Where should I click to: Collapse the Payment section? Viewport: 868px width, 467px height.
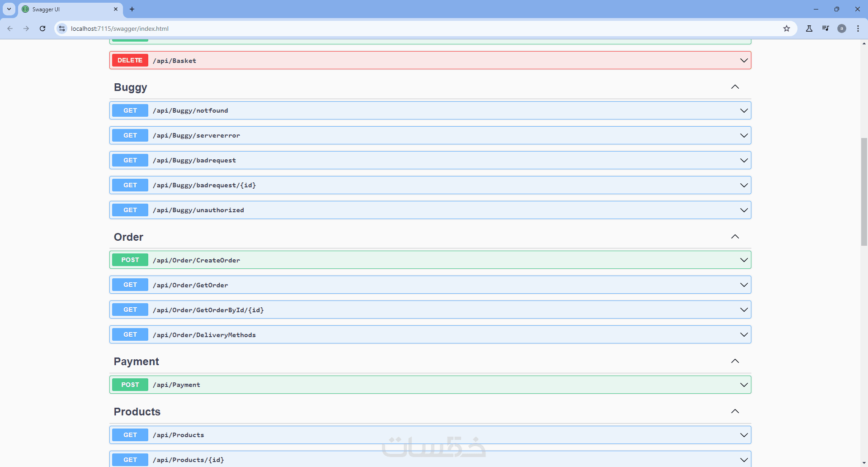735,361
